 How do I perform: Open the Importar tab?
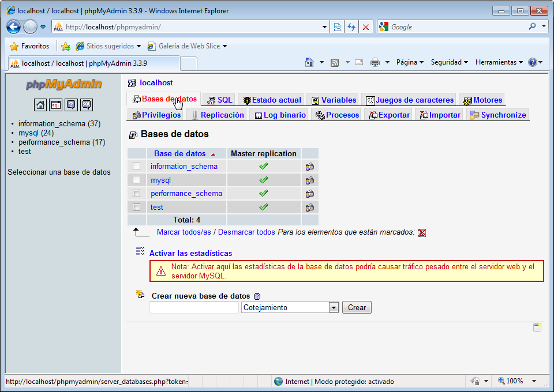[440, 115]
